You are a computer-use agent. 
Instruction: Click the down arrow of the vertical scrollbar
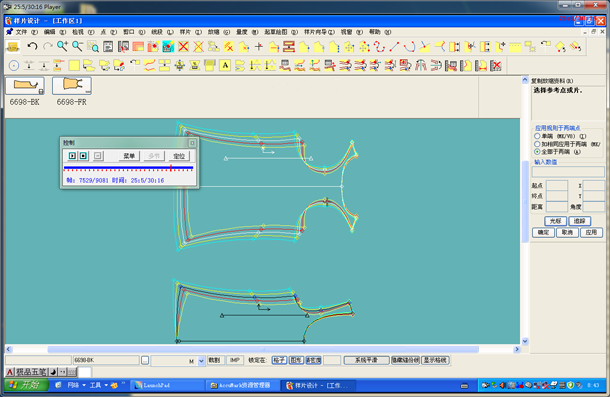524,341
